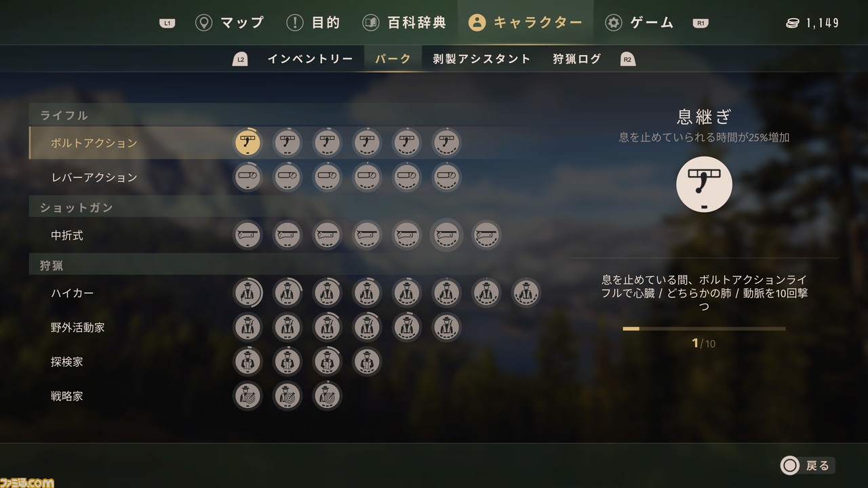Select the first 野外活動家 perk icon
The height and width of the screenshot is (488, 868).
(x=248, y=327)
